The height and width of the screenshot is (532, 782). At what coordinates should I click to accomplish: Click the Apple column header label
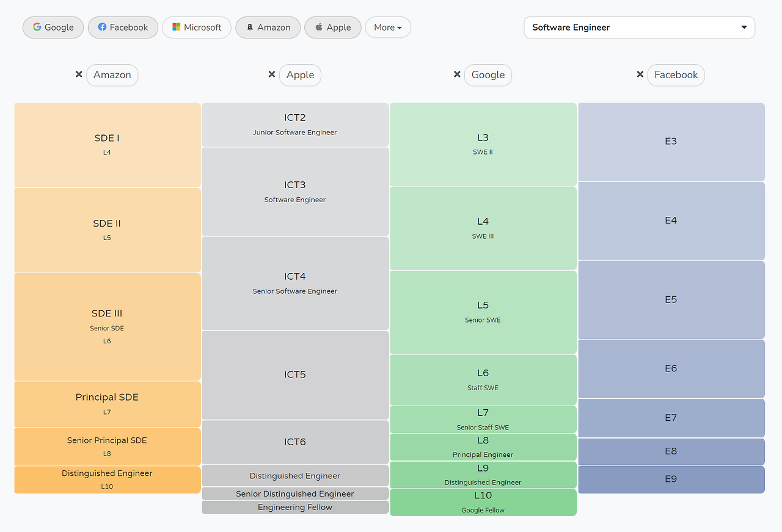coord(301,75)
